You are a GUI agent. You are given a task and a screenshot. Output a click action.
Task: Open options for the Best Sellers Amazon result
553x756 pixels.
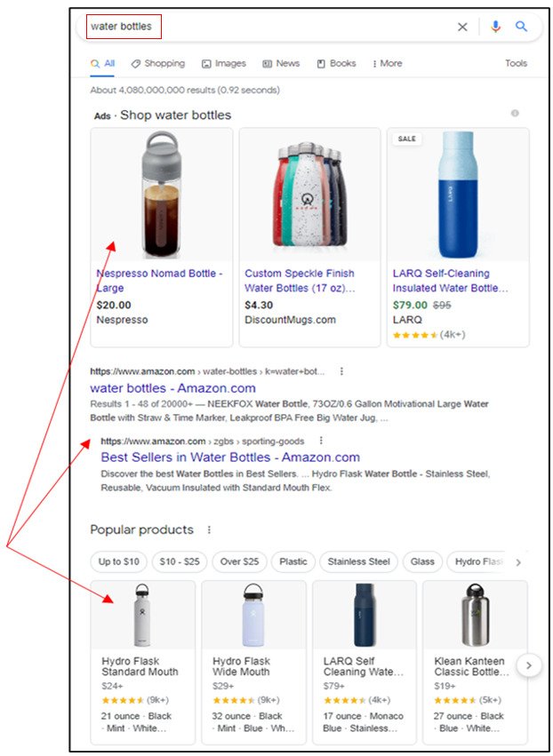tap(321, 441)
